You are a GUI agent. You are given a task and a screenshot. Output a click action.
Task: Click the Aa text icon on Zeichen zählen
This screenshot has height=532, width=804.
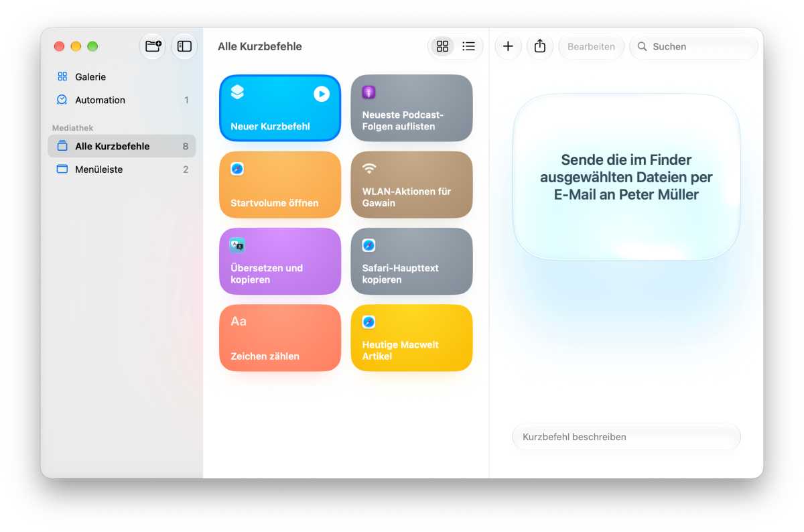coord(239,322)
